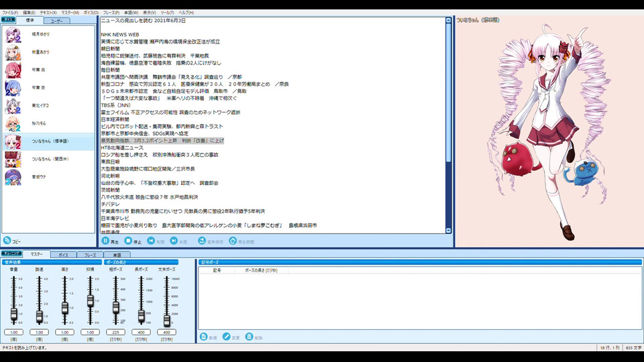Adjust the 短ポーズ slider
Screen dimensions: 644x362
click(x=115, y=307)
